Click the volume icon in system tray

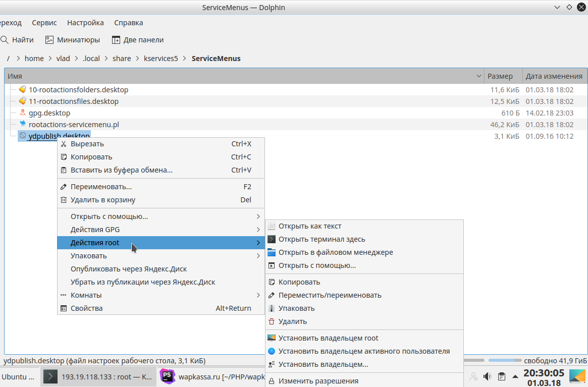pyautogui.click(x=487, y=376)
